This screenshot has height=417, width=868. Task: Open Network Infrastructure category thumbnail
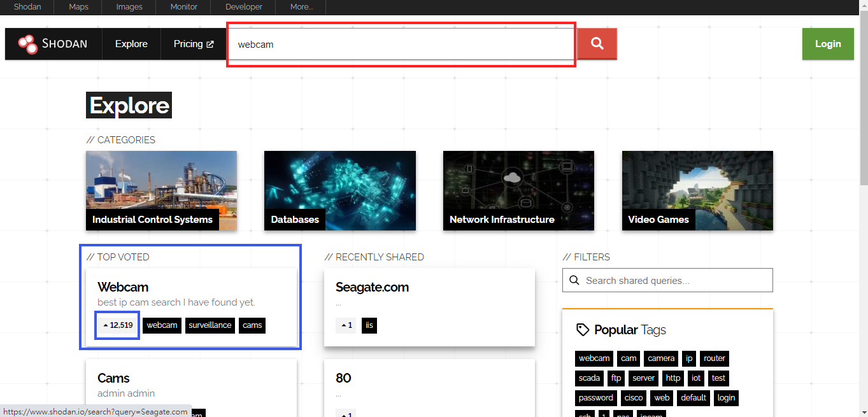pos(518,190)
